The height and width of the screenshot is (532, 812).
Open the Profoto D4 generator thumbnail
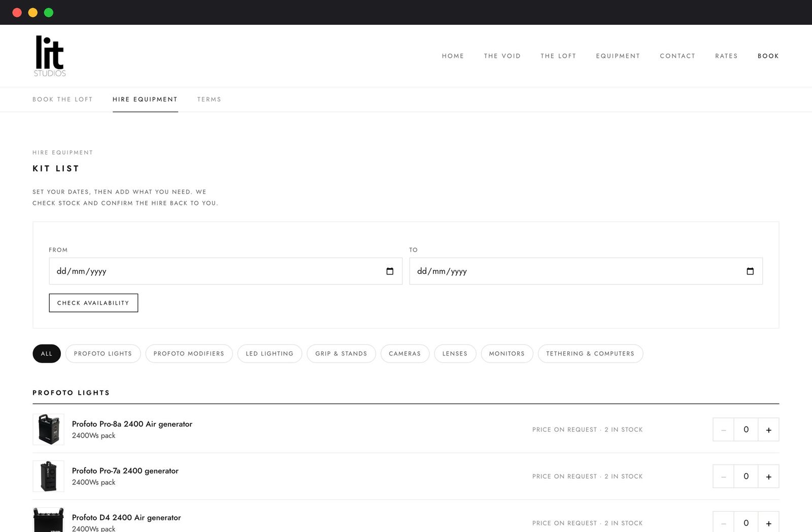48,520
